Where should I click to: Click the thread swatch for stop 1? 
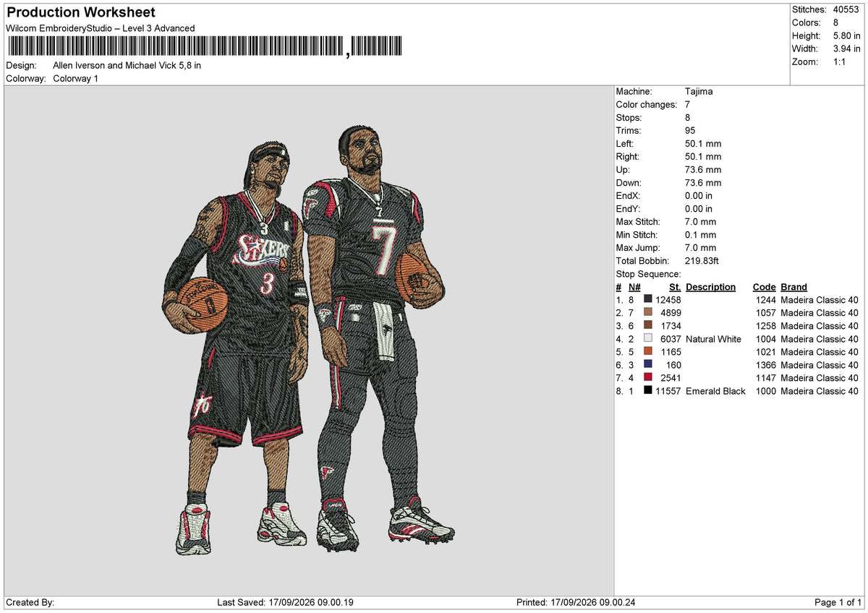648,299
